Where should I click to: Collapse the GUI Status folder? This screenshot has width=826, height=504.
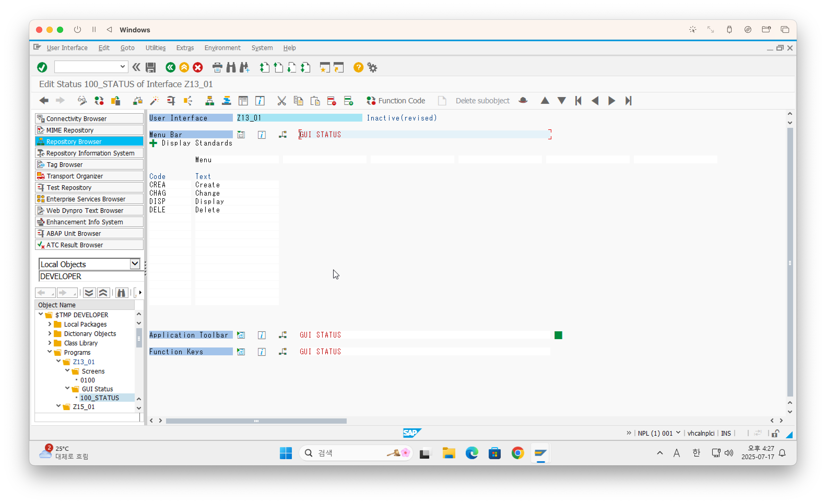pos(67,388)
